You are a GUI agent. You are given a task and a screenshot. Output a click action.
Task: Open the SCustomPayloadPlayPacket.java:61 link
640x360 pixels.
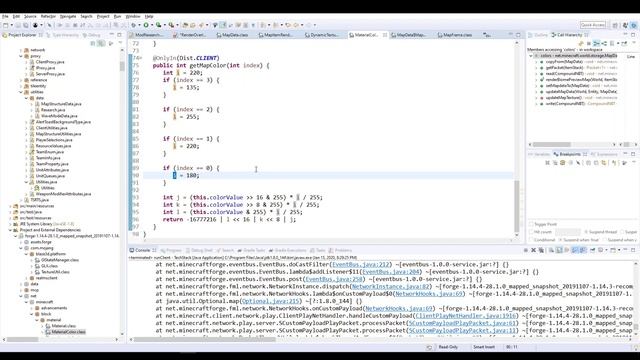pos(462,323)
